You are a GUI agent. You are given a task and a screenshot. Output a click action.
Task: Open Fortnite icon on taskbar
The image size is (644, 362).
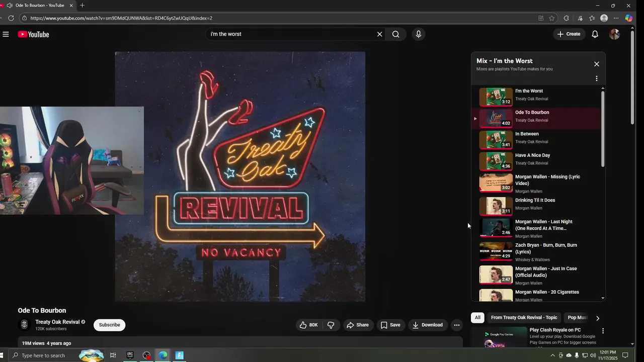pyautogui.click(x=179, y=355)
